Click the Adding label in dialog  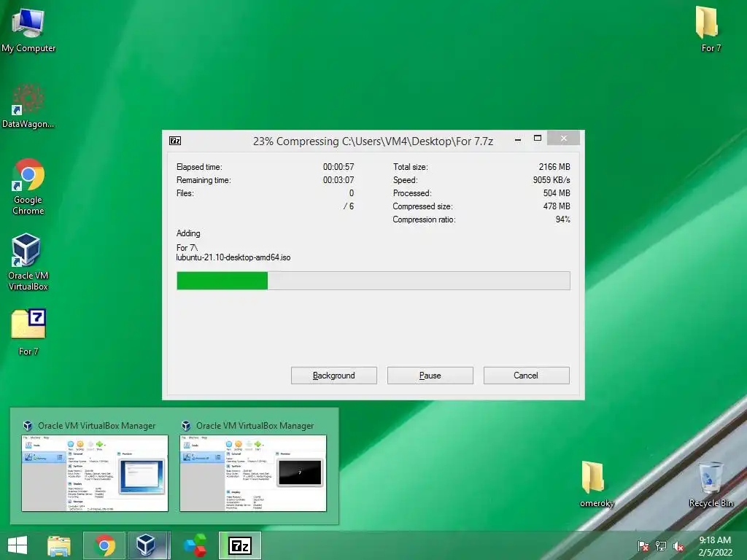(x=188, y=233)
